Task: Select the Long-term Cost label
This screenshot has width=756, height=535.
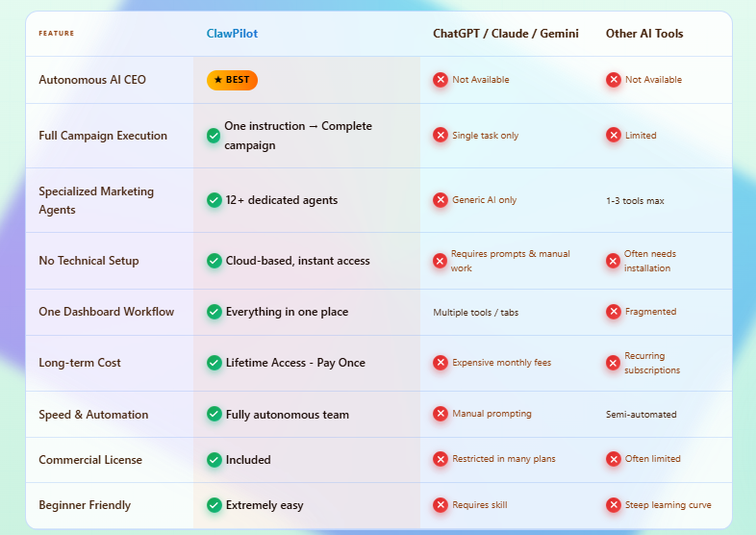Action: click(80, 363)
